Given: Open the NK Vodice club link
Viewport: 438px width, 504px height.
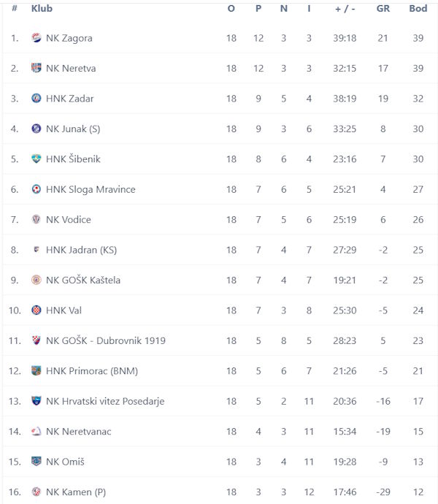Looking at the screenshot, I should point(68,220).
